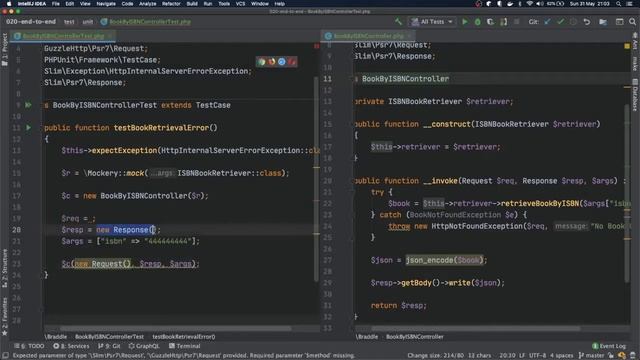Click the error indicator at left editor top
640x360 pixels.
(317, 46)
